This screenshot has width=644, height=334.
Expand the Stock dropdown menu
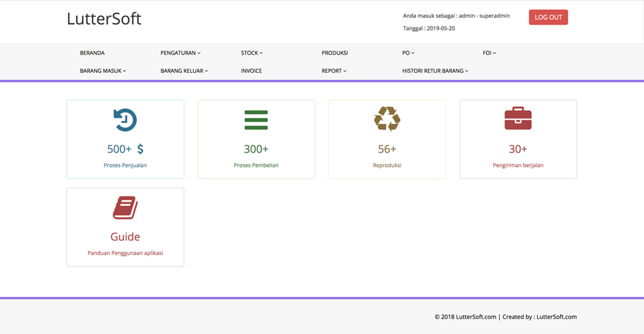[251, 53]
